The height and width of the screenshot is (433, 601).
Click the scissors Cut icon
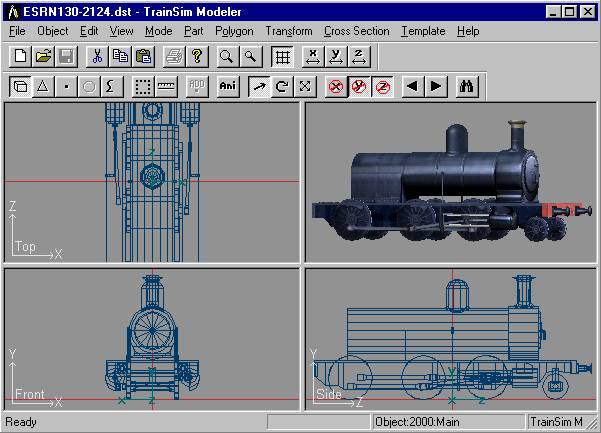[98, 57]
